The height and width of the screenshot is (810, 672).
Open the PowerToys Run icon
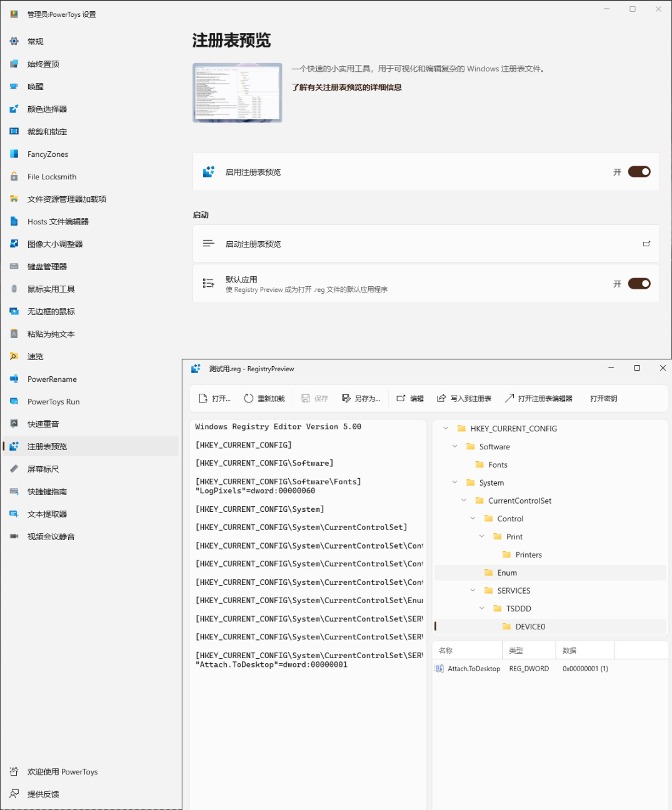click(x=14, y=401)
